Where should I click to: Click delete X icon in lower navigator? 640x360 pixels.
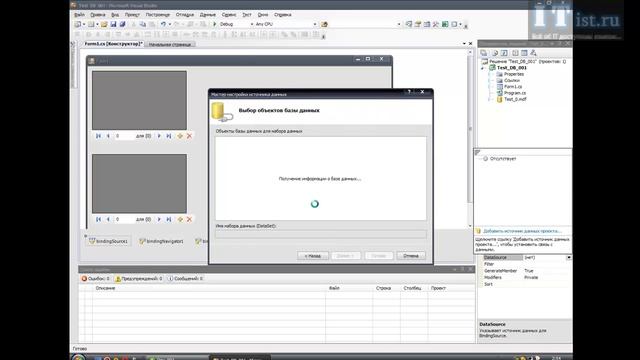[x=189, y=219]
